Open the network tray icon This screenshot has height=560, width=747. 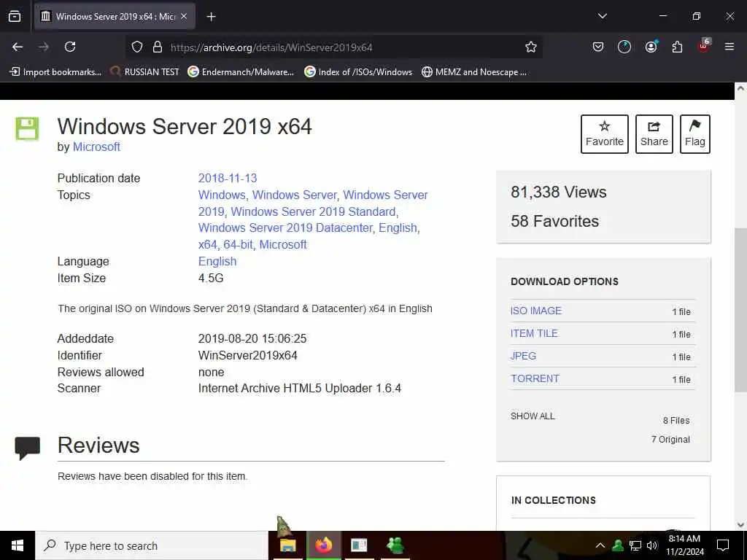click(635, 545)
